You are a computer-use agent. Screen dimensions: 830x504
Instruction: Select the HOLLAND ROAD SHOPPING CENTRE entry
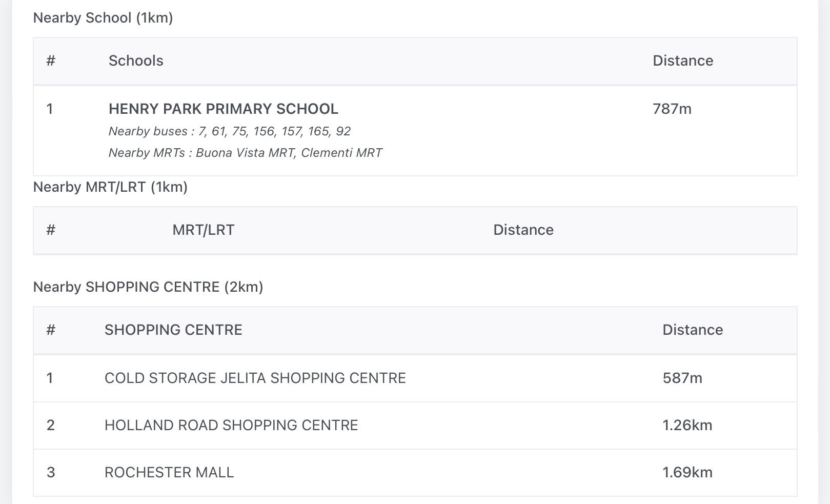click(231, 426)
